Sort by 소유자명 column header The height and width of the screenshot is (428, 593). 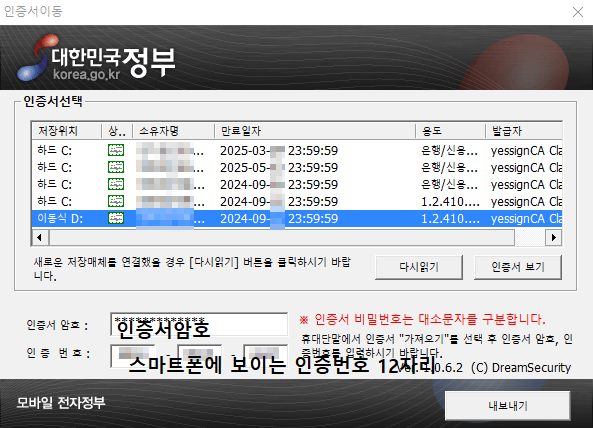coord(173,131)
